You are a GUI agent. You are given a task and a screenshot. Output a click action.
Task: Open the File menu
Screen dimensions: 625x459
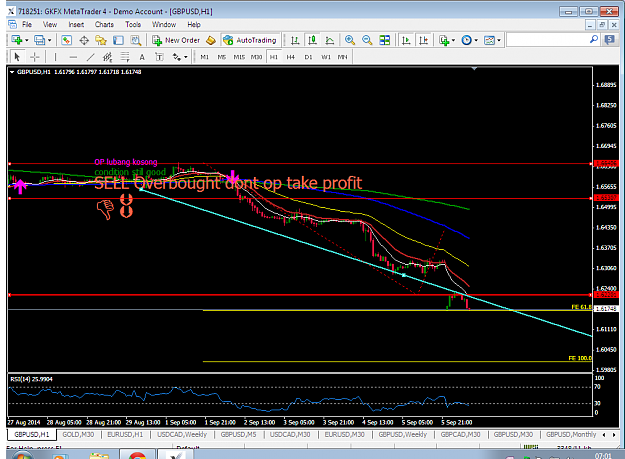click(27, 24)
